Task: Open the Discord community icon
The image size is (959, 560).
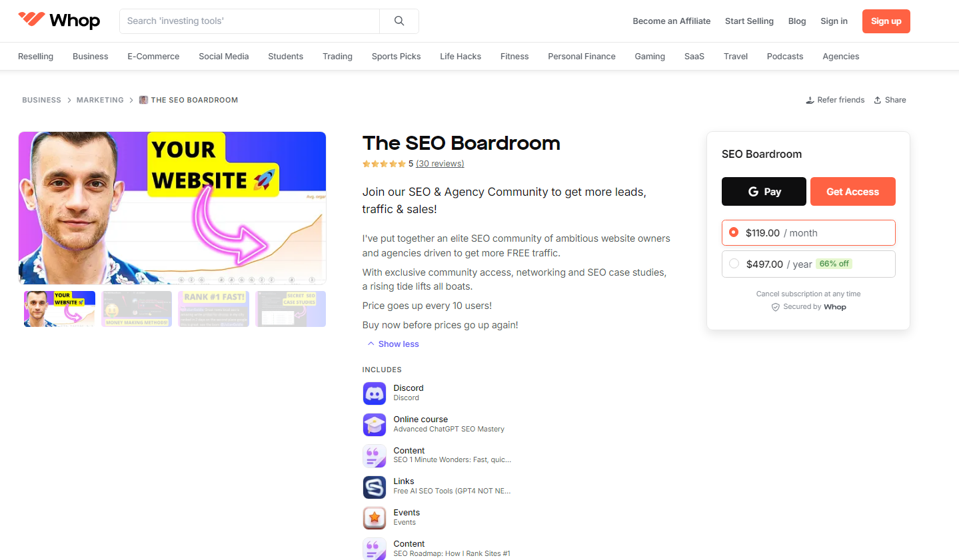Action: 375,394
